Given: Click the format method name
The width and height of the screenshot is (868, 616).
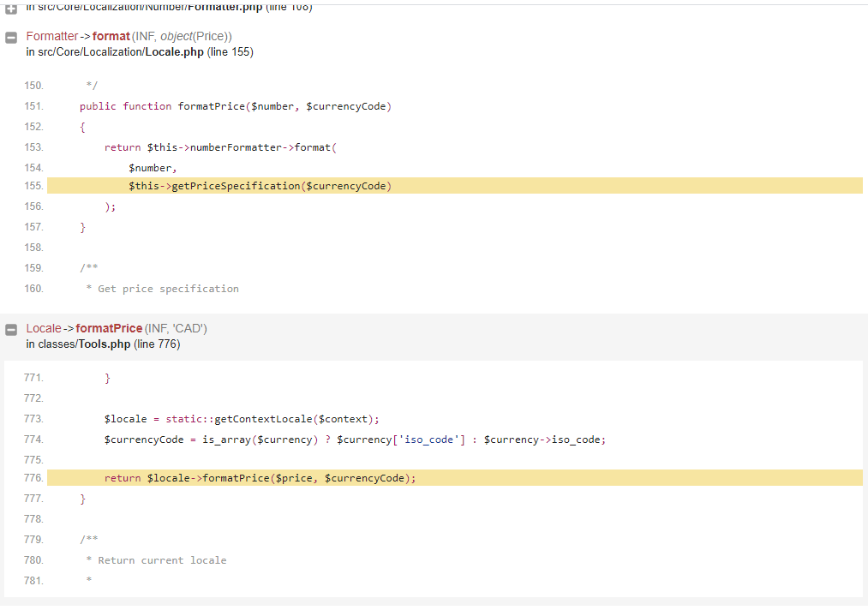Looking at the screenshot, I should coord(111,36).
